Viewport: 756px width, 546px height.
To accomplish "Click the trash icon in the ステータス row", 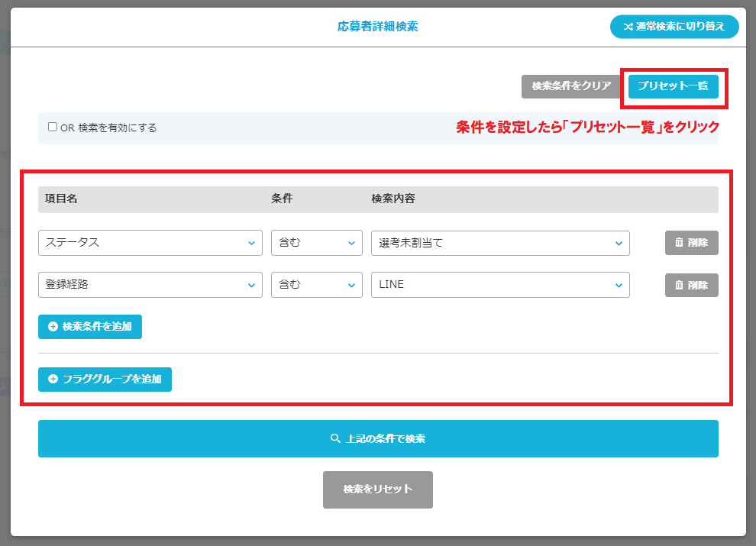I will point(678,243).
